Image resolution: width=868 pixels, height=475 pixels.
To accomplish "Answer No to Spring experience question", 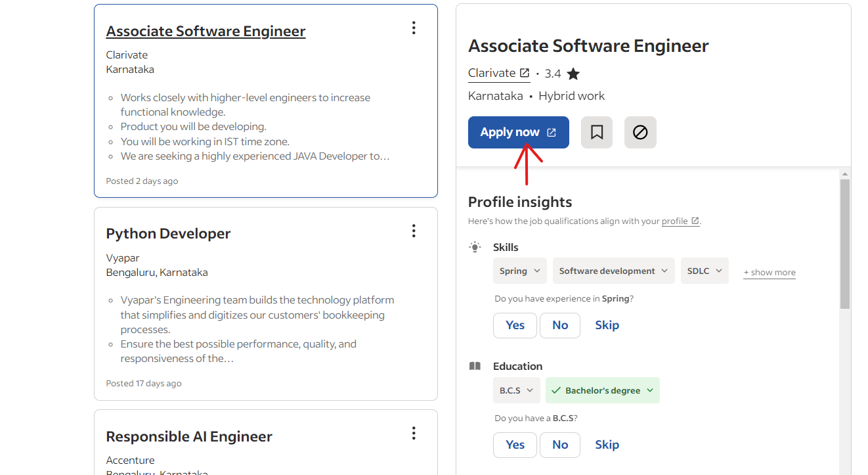I will click(560, 325).
